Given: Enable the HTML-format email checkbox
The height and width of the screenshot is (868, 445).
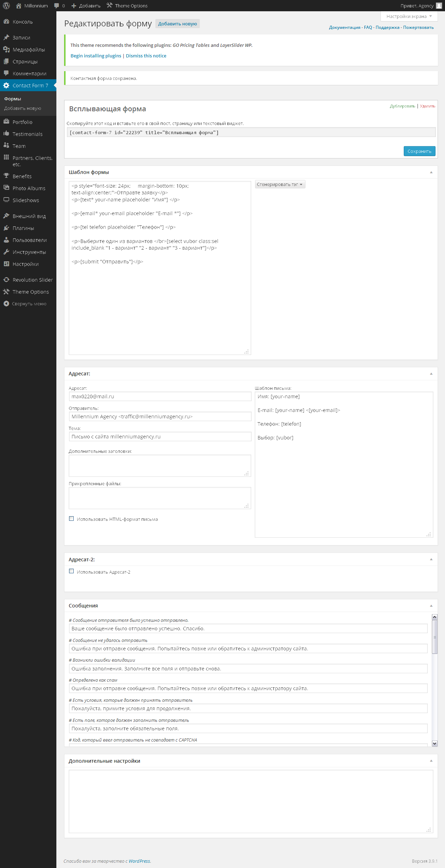Looking at the screenshot, I should coord(72,519).
